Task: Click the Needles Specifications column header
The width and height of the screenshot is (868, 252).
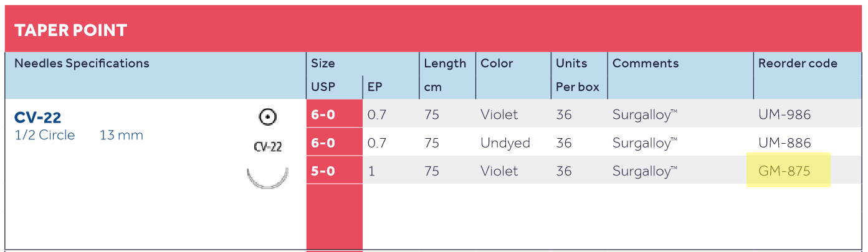Action: [x=82, y=63]
